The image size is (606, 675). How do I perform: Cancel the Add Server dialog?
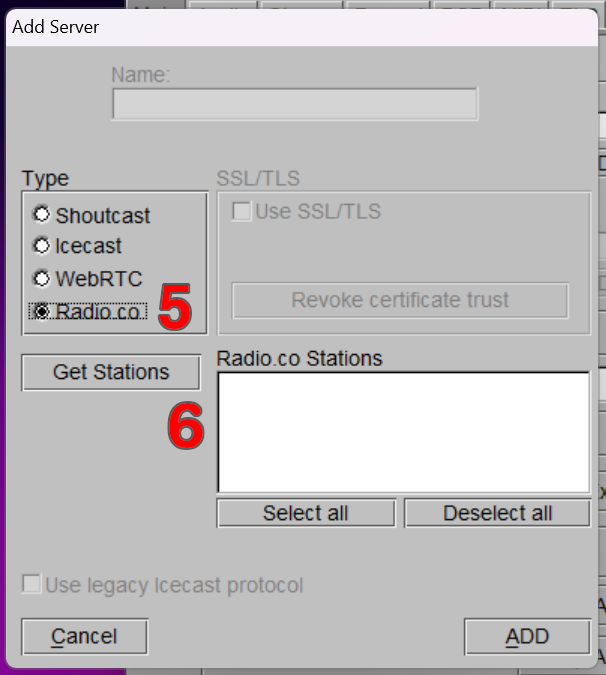pyautogui.click(x=84, y=636)
